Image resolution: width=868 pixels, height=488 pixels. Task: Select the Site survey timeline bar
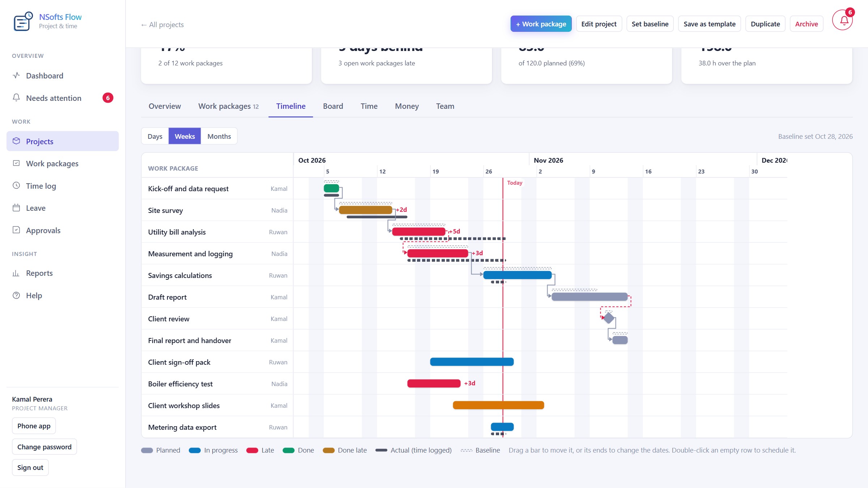(366, 210)
